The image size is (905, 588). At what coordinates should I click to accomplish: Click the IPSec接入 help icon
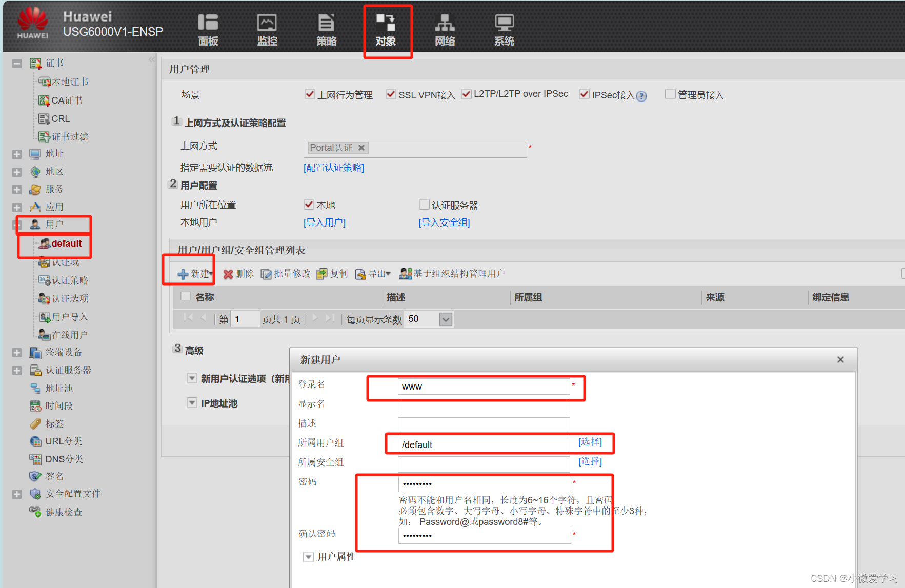point(641,96)
